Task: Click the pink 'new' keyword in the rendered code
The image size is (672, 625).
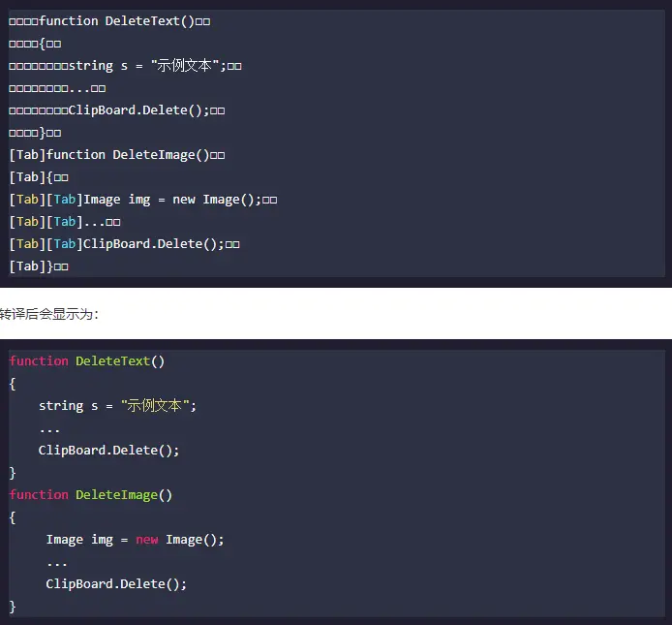Action: (147, 540)
